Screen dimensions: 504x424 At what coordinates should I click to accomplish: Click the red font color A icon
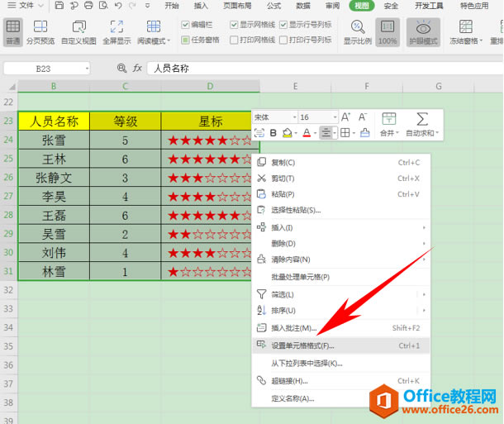click(307, 133)
